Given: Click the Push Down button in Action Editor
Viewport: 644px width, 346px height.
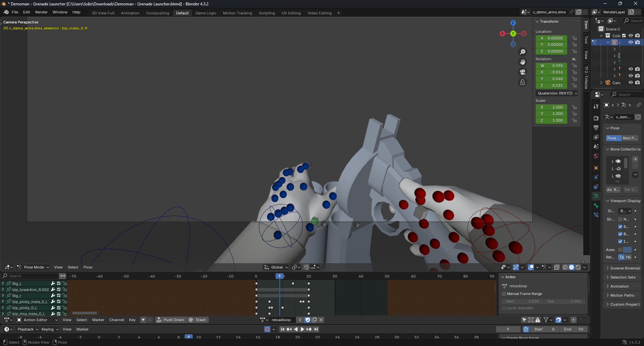Looking at the screenshot, I should (x=171, y=320).
